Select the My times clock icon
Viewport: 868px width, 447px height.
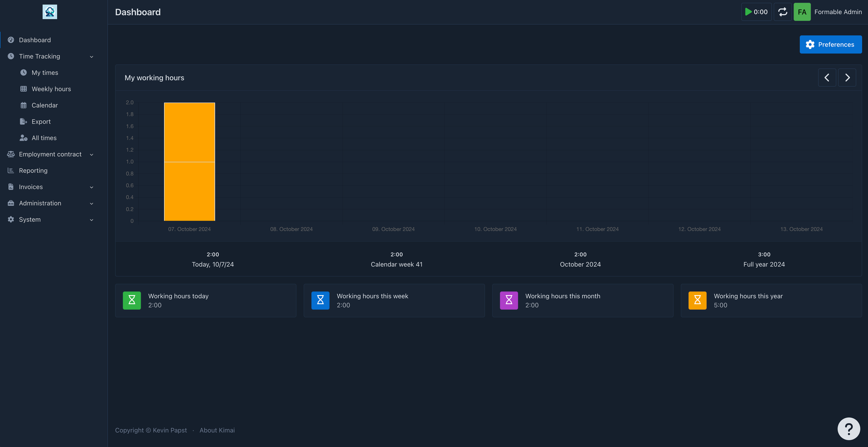(x=23, y=72)
